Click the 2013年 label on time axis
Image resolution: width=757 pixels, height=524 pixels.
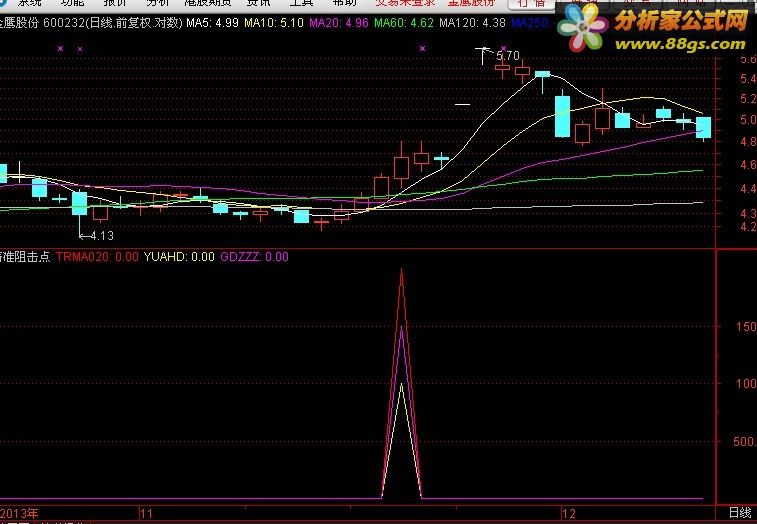[x=19, y=513]
